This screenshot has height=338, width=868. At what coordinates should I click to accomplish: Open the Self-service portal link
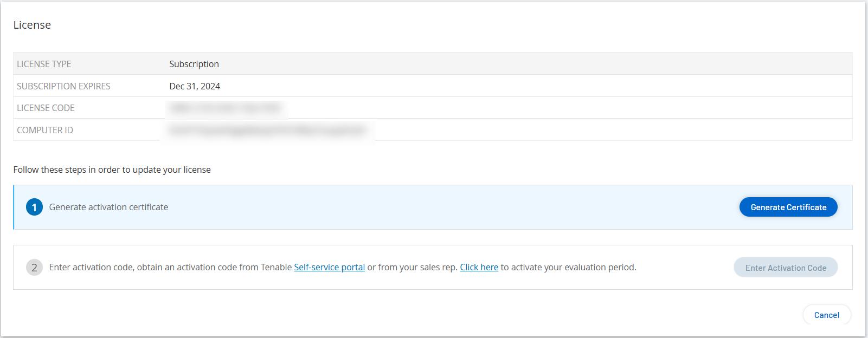[329, 267]
